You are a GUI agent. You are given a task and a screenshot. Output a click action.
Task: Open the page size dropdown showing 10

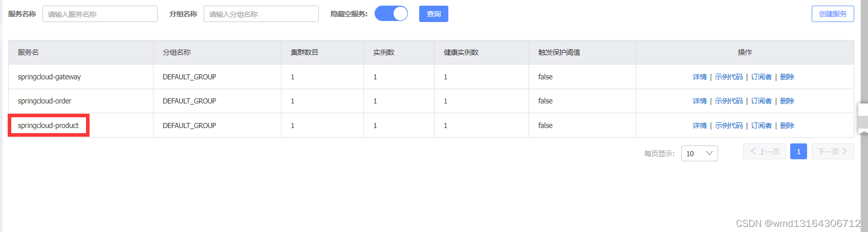(x=699, y=154)
